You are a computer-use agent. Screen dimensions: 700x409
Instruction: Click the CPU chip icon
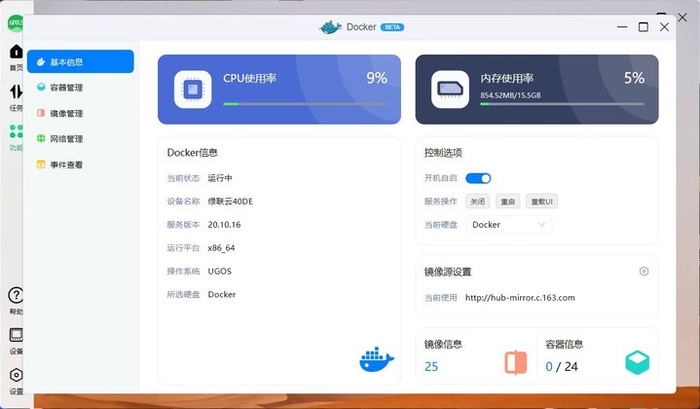click(193, 89)
